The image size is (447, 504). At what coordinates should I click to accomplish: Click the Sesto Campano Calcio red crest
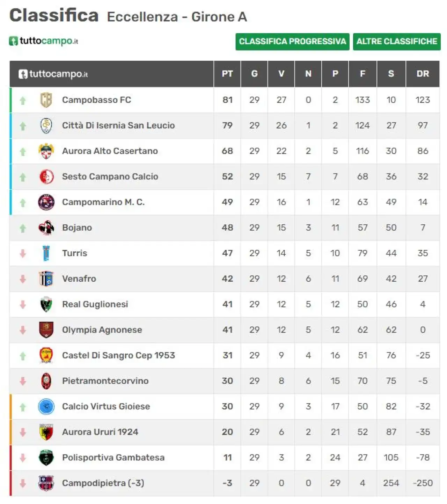pos(46,177)
